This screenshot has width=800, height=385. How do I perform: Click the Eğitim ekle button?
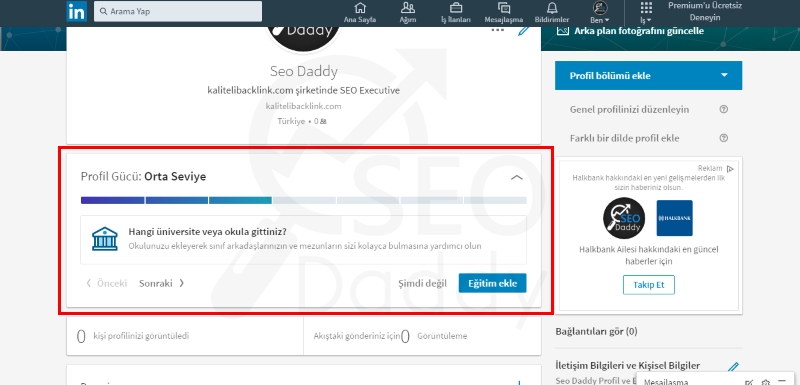[492, 283]
